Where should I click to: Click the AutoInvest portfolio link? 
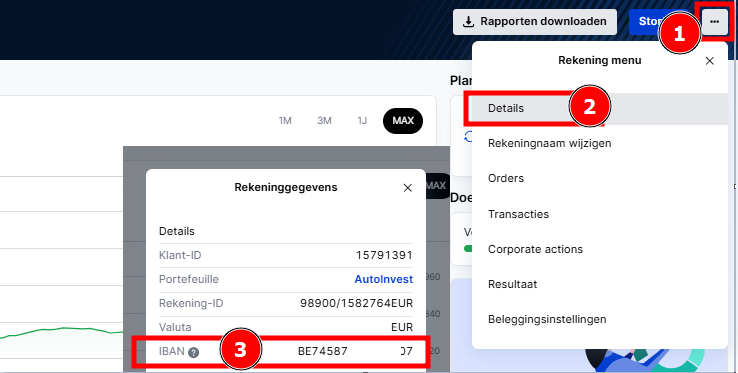click(384, 279)
